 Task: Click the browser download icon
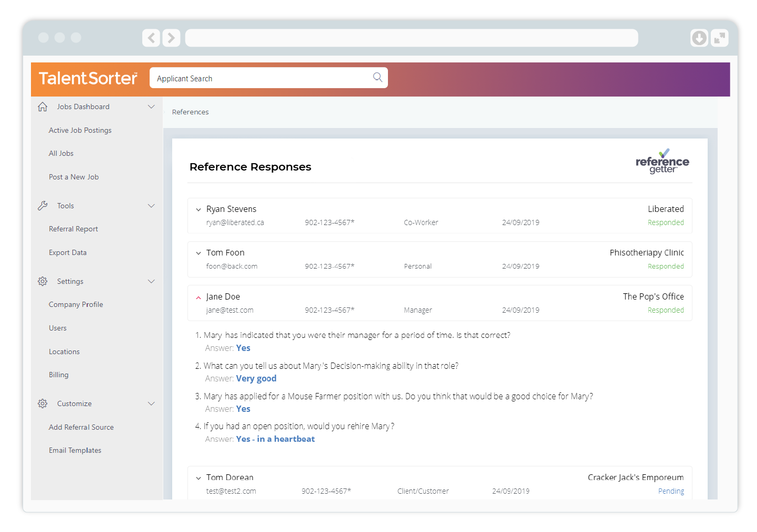pos(699,38)
